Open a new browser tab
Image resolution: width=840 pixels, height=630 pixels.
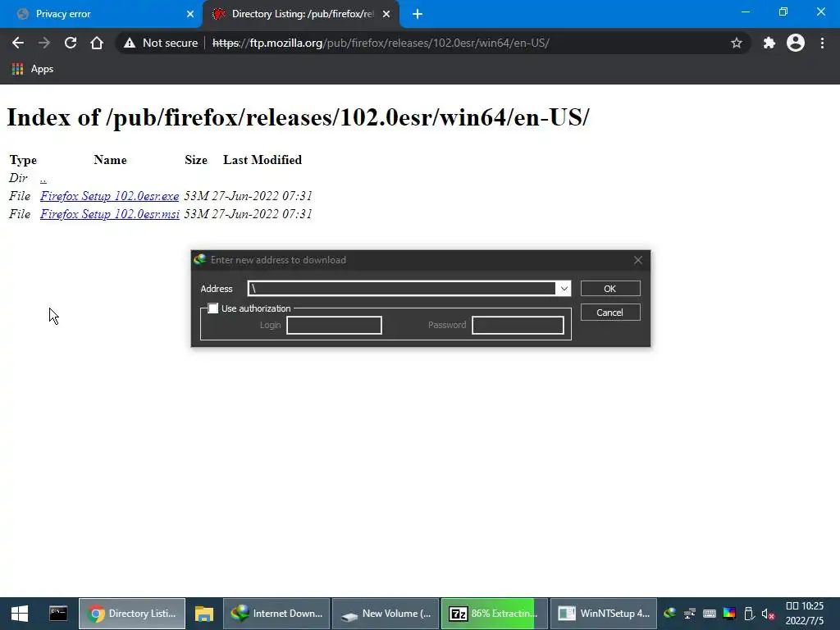coord(418,14)
